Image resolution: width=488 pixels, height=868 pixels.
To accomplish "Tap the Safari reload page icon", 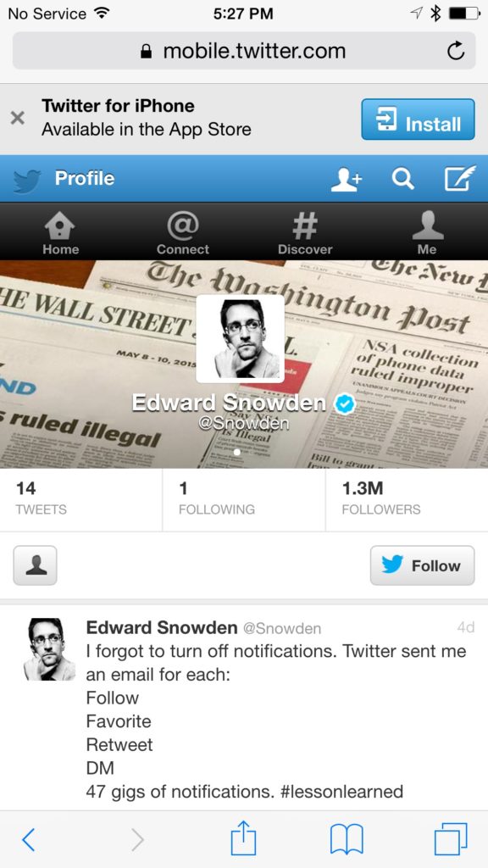I will [x=455, y=52].
